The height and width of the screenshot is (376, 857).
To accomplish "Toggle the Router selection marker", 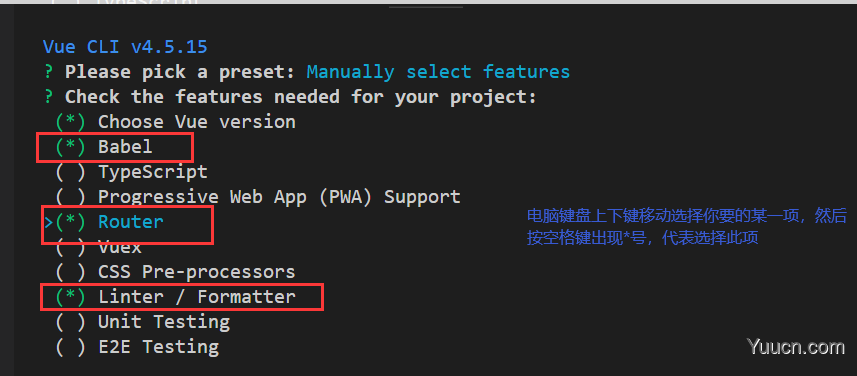I will [x=71, y=222].
